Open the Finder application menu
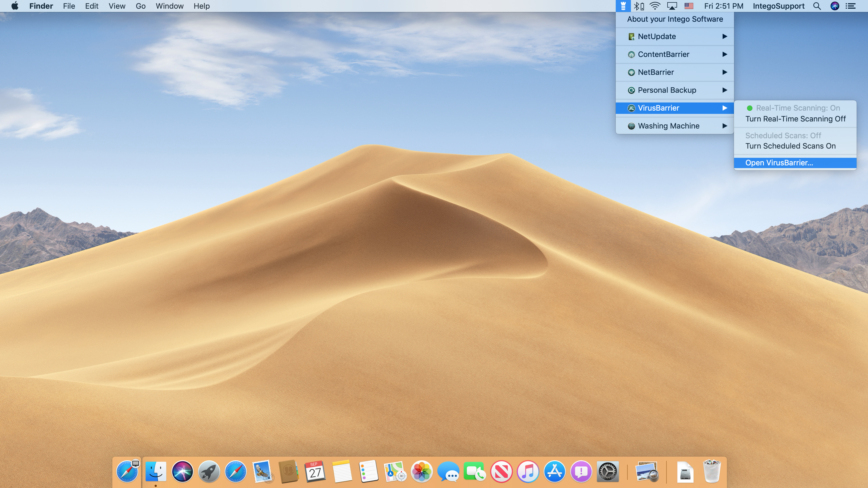The width and height of the screenshot is (868, 488). 41,6
